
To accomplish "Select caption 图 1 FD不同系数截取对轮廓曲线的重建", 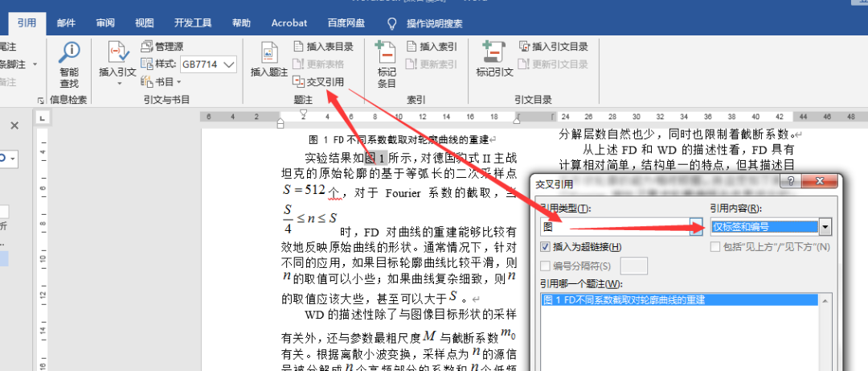I will click(x=680, y=300).
